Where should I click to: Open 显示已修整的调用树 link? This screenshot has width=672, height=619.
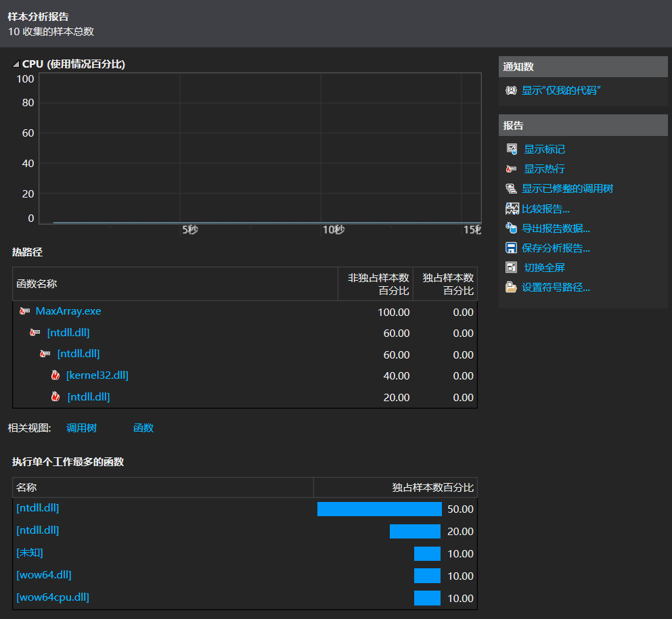(x=567, y=189)
